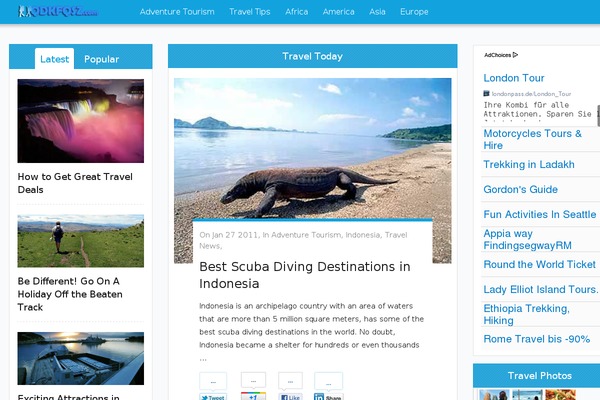Click the 'On Jan 27 2011' post date
The width and height of the screenshot is (600, 400).
pos(229,235)
